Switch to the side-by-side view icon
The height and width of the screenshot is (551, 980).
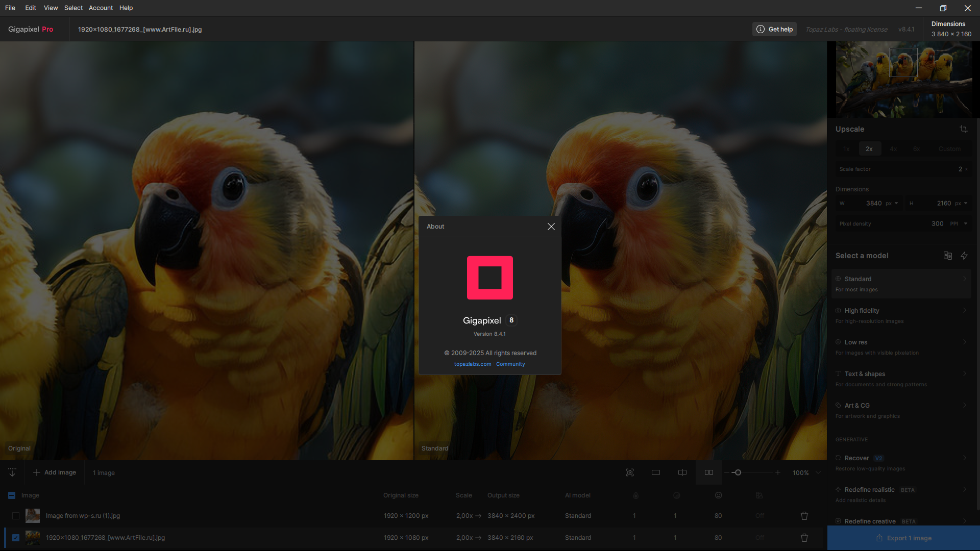[709, 472]
